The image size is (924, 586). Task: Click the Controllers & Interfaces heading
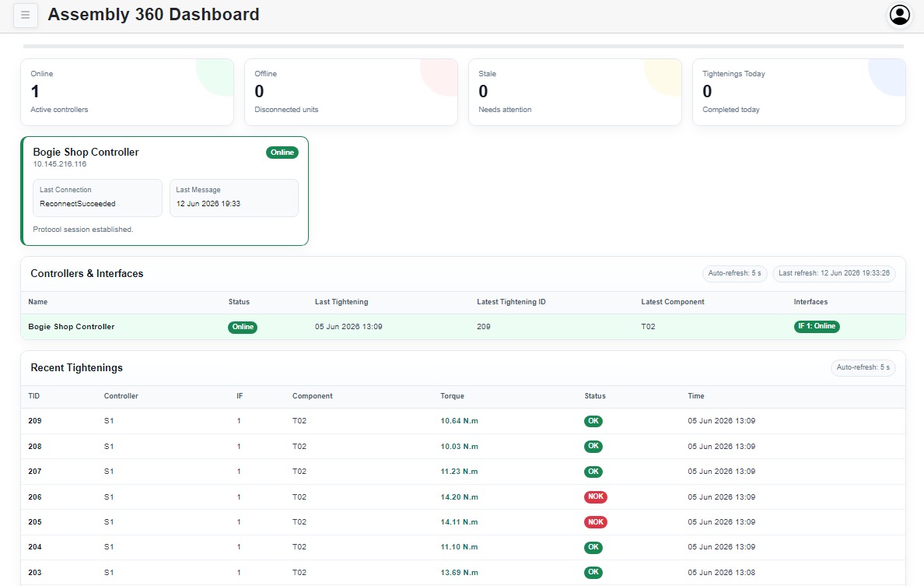87,274
